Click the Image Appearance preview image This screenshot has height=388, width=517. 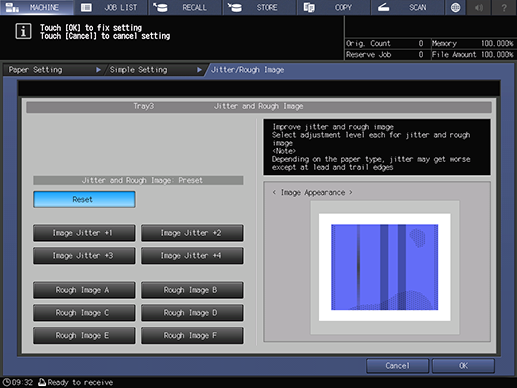(385, 267)
